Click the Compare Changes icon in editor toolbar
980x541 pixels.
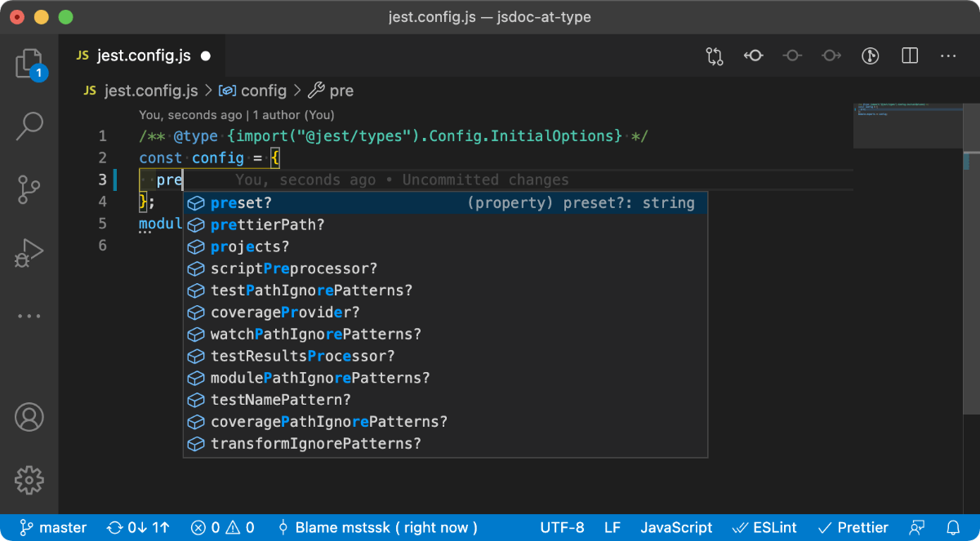(x=715, y=55)
